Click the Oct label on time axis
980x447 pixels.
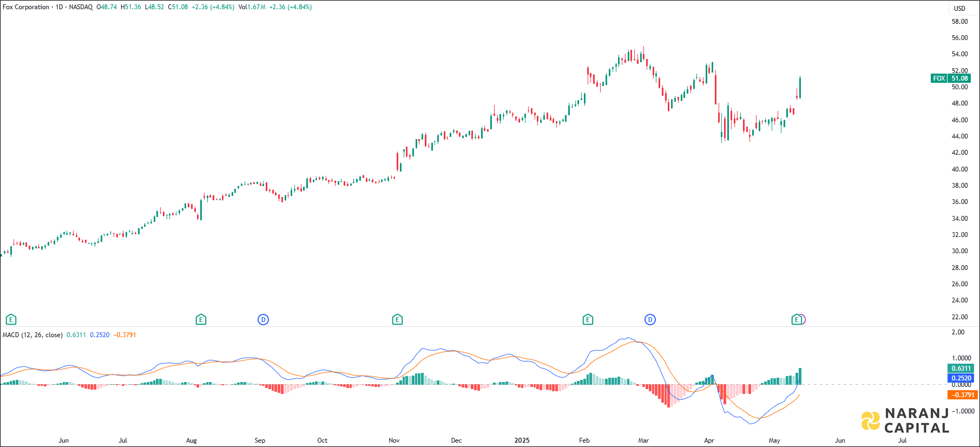pyautogui.click(x=322, y=441)
